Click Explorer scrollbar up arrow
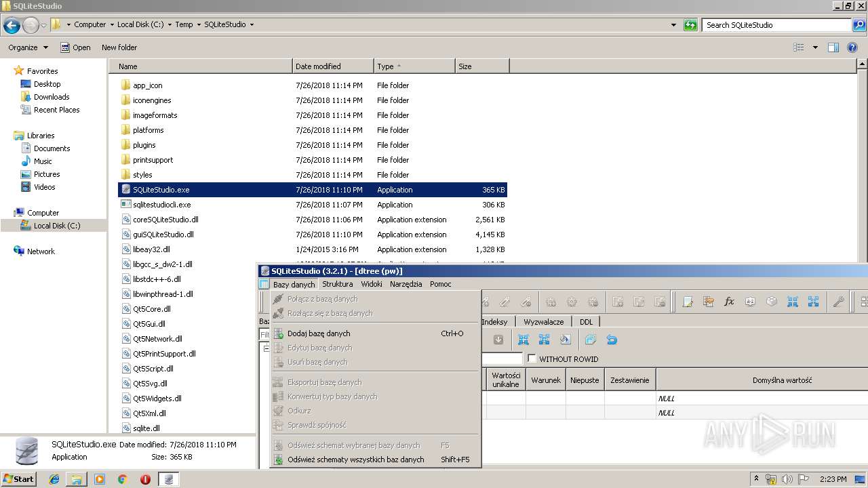868x488 pixels. (x=862, y=64)
